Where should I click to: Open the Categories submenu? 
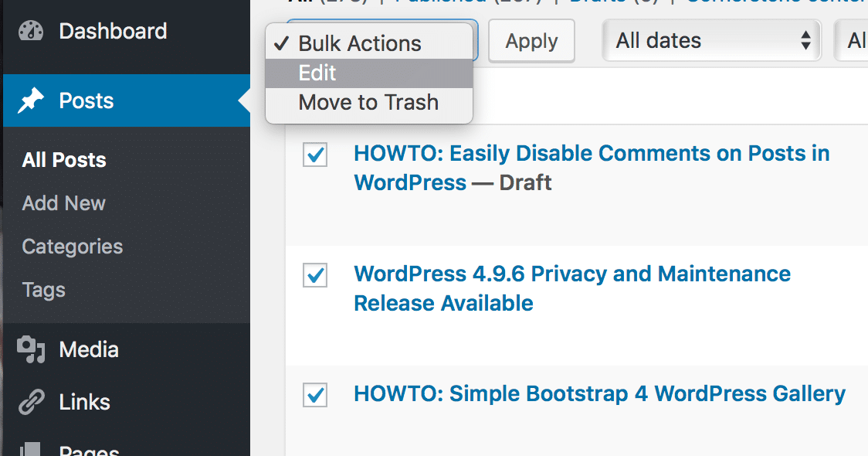[x=73, y=247]
